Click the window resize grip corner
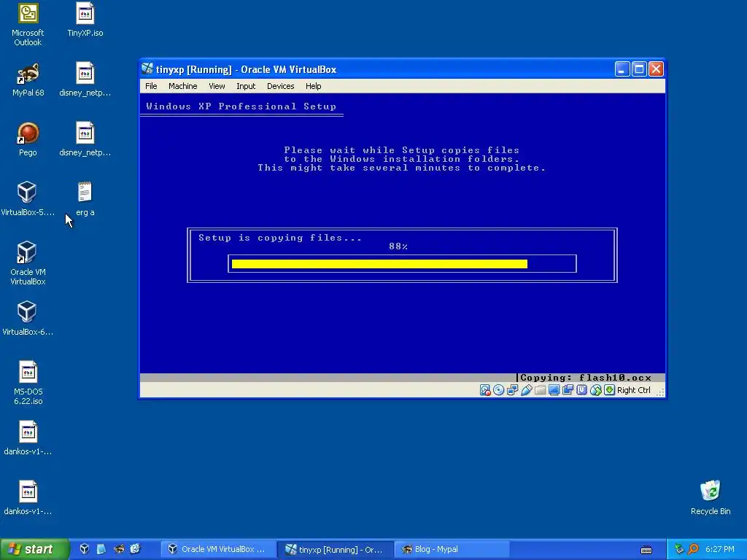Image resolution: width=747 pixels, height=560 pixels. click(660, 392)
